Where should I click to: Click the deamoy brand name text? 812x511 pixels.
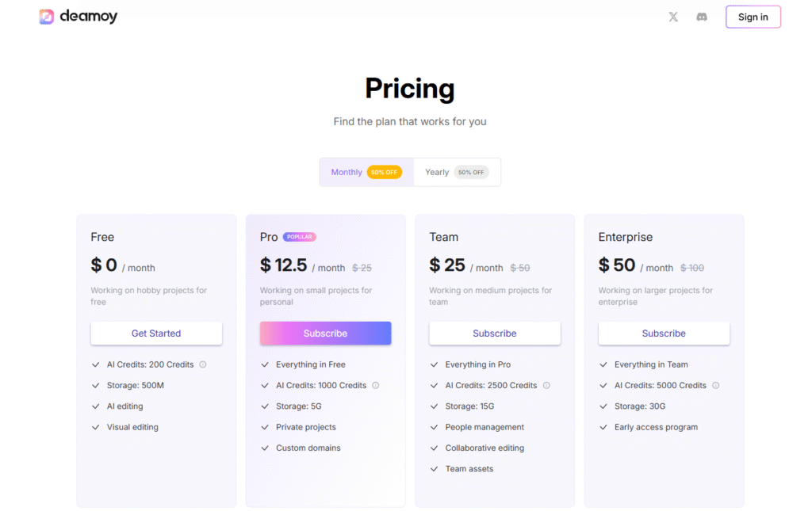coord(89,17)
